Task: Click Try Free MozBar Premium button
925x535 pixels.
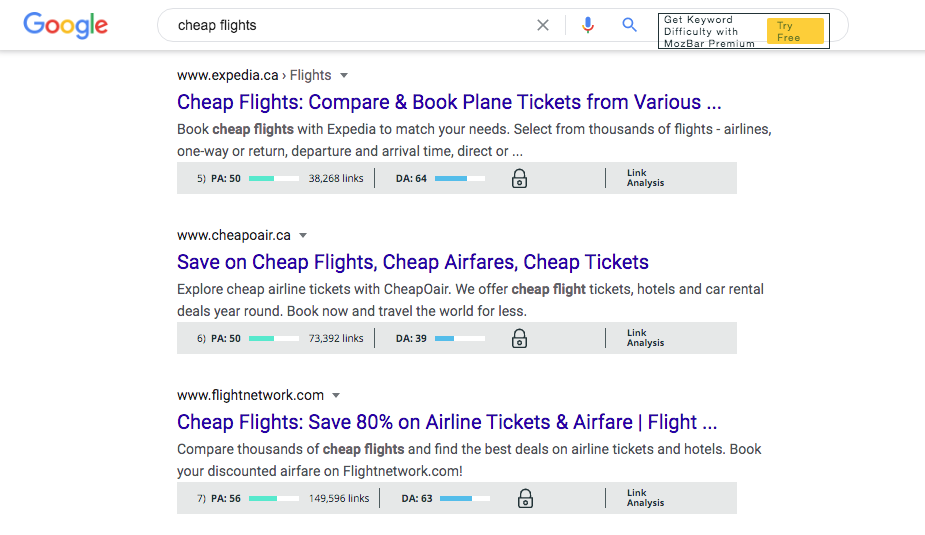Action: [x=795, y=31]
